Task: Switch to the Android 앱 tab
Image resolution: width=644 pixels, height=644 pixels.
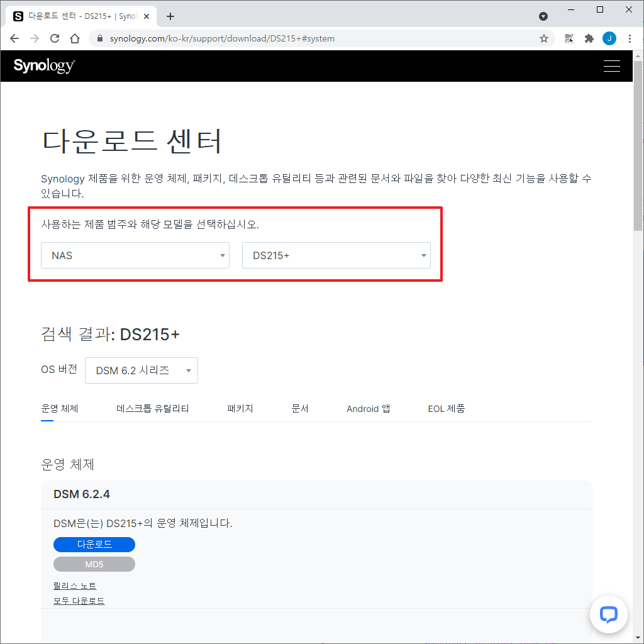Action: 368,409
